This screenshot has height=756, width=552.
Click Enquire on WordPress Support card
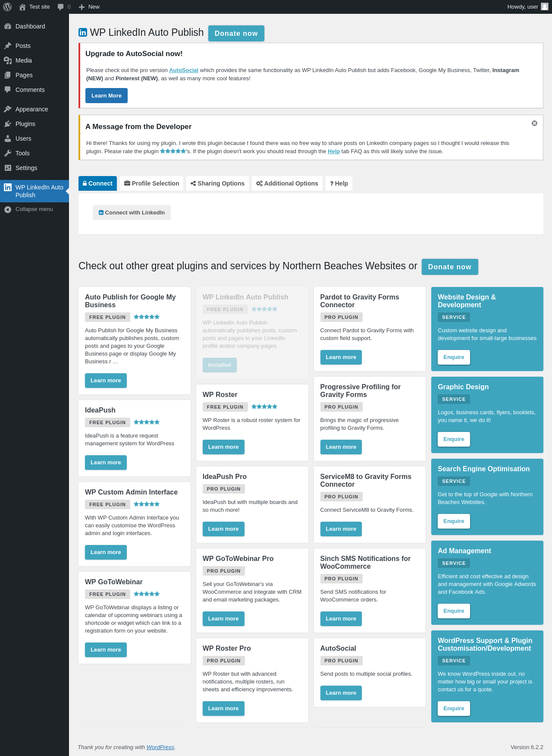coord(454,709)
